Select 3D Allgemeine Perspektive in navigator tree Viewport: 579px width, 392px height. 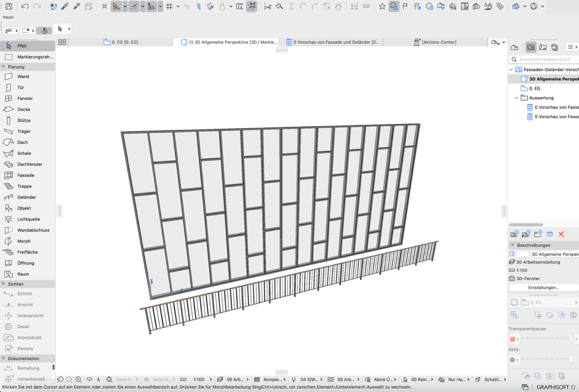550,79
